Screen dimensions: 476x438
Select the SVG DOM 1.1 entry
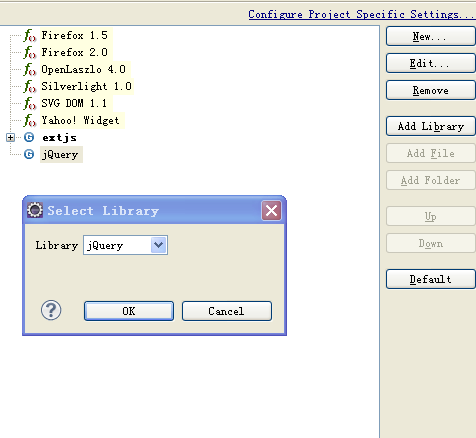[x=74, y=103]
